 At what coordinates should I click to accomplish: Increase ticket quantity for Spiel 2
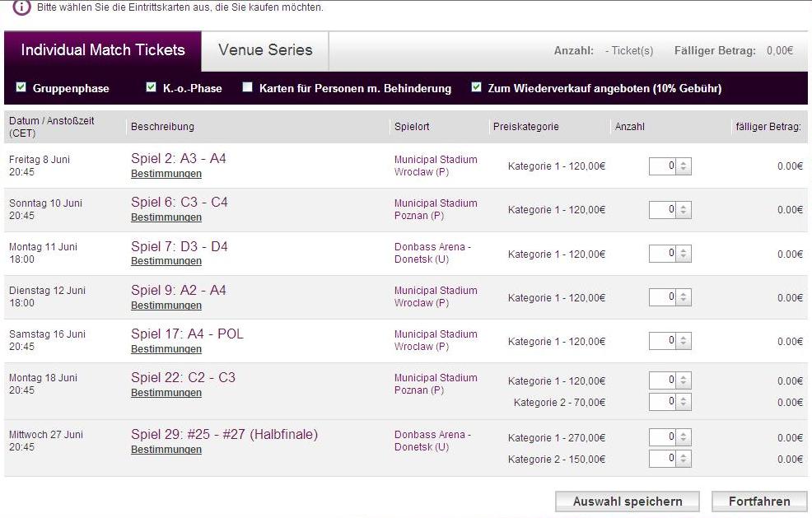(684, 162)
